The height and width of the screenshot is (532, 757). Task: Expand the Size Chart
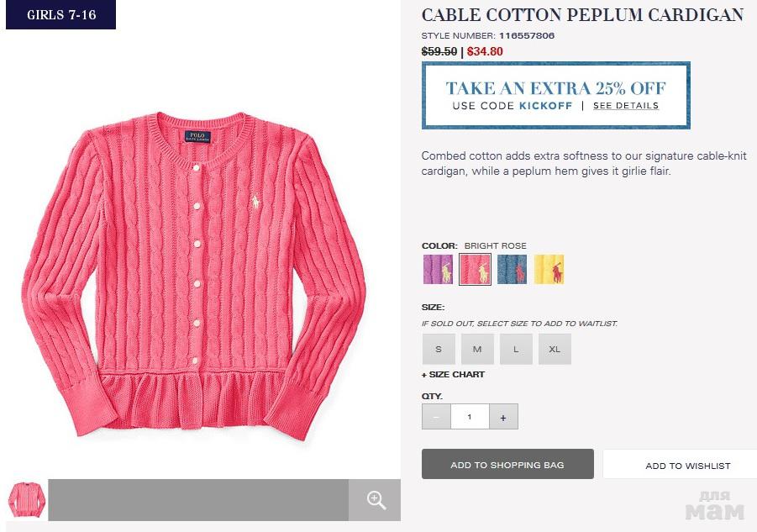click(453, 375)
